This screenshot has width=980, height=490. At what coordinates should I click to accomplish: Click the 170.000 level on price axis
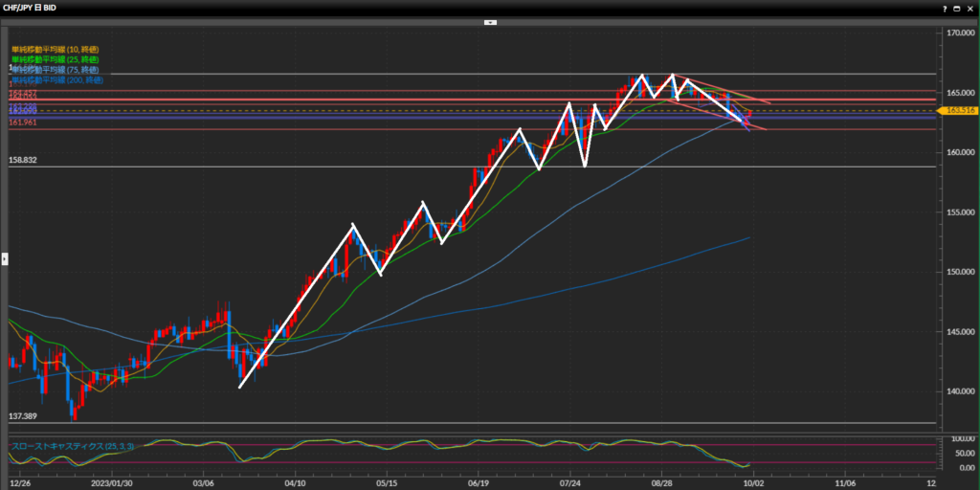coord(958,33)
